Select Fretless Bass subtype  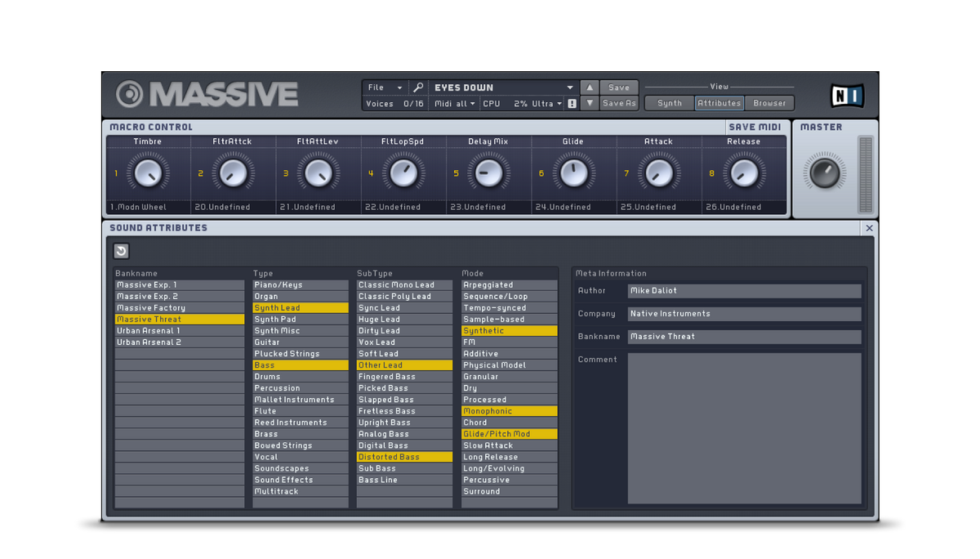[404, 411]
